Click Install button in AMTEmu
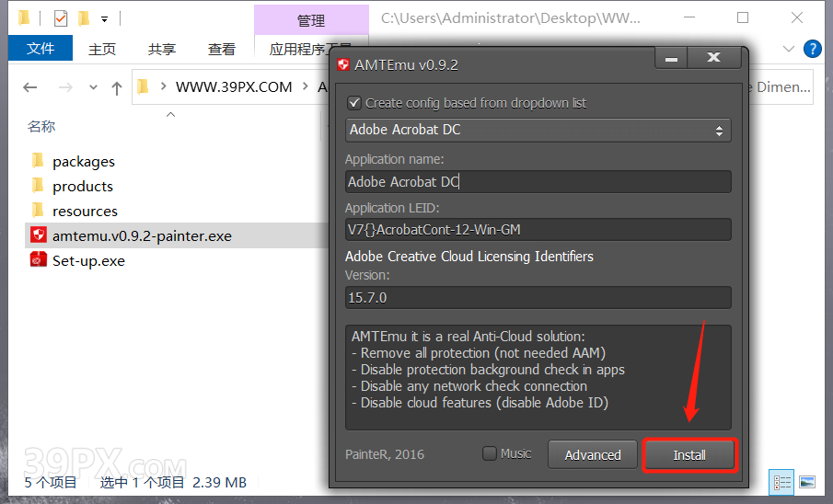The width and height of the screenshot is (833, 504). click(x=689, y=455)
